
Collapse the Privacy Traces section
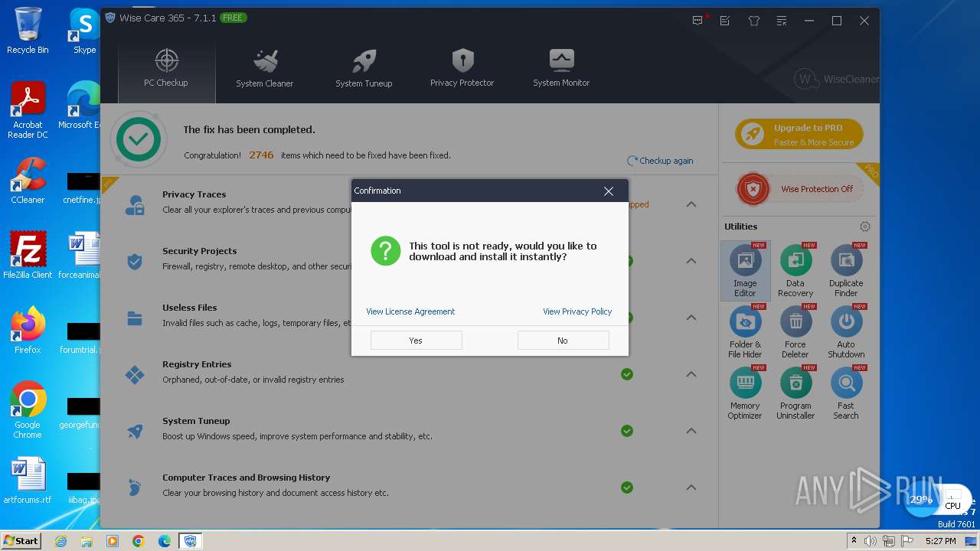click(691, 204)
